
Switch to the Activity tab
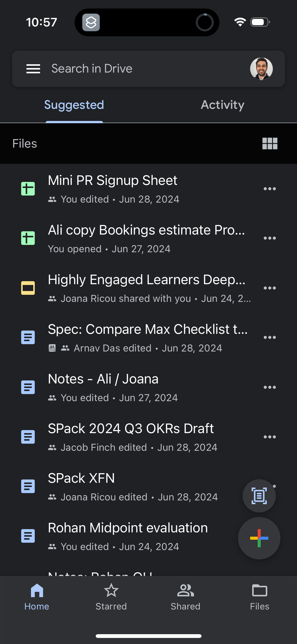pos(222,105)
